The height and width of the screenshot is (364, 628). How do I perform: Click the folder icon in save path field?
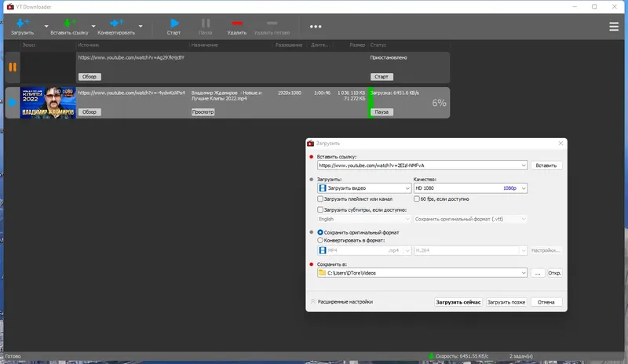[x=322, y=273]
